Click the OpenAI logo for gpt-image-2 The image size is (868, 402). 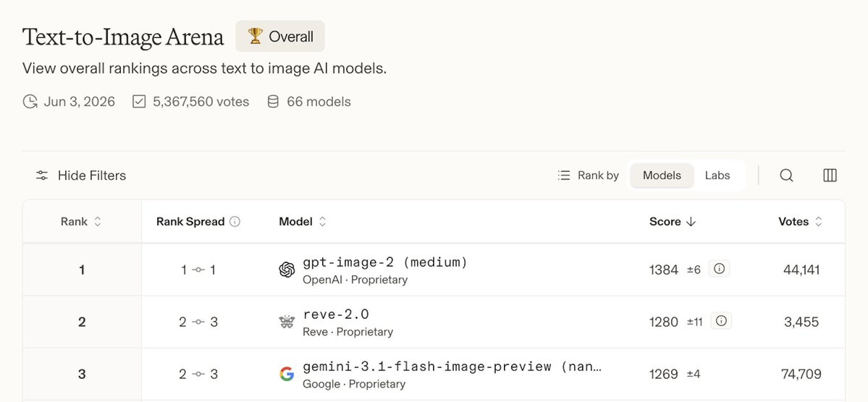(287, 270)
